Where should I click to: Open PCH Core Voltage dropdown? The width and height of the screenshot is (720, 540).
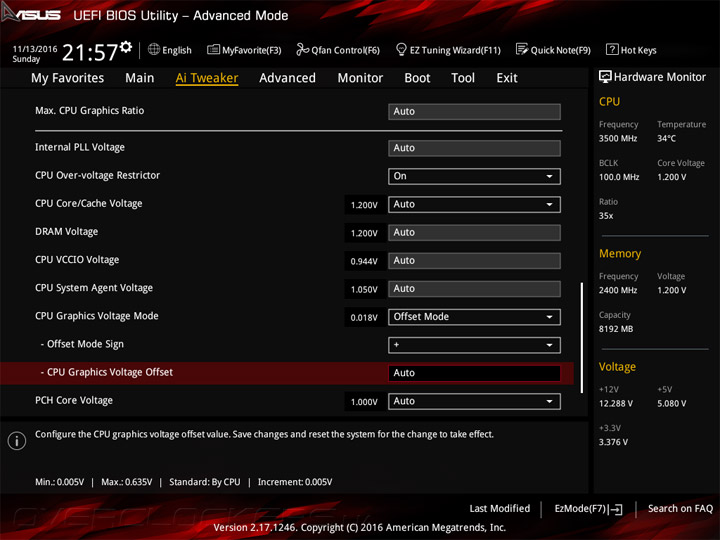pyautogui.click(x=474, y=401)
